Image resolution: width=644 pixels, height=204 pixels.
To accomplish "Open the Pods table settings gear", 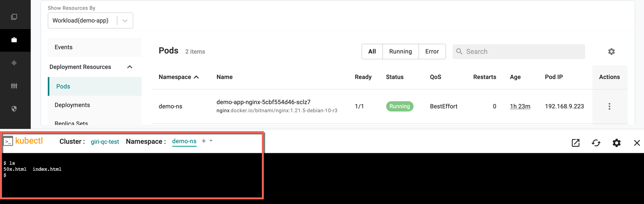I will (611, 51).
